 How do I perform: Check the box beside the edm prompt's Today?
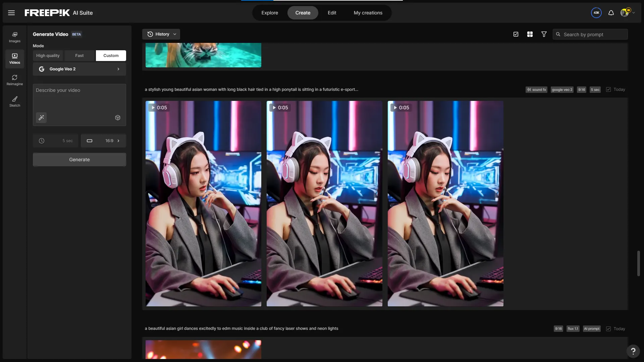[608, 329]
